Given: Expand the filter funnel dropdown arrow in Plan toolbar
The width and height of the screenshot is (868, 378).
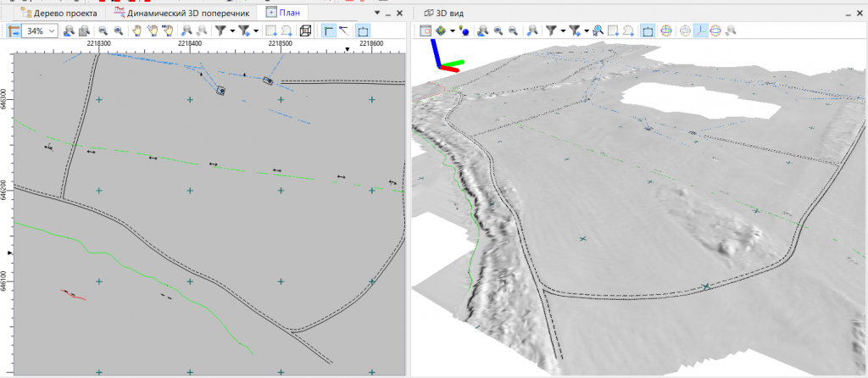Looking at the screenshot, I should click(232, 31).
